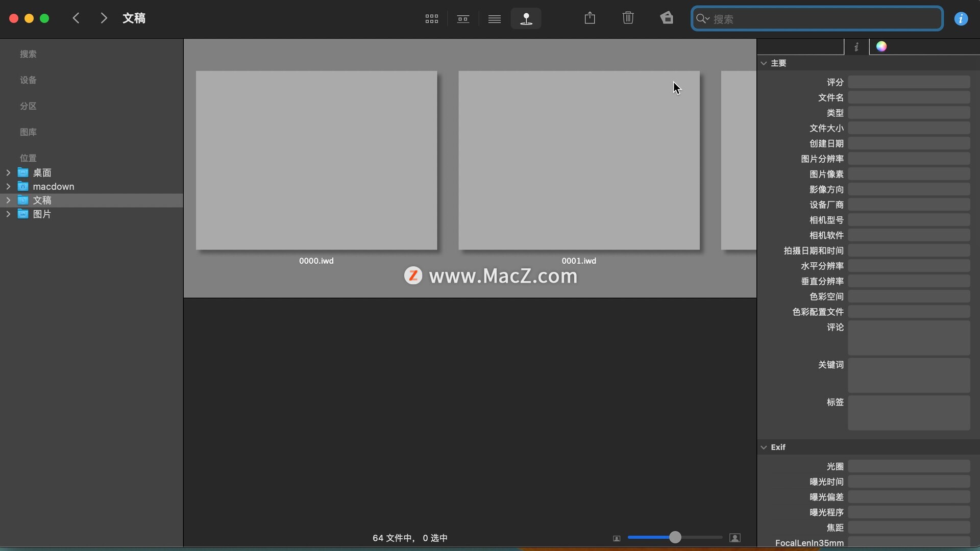
Task: Select the map pin view mode
Action: pos(526,19)
